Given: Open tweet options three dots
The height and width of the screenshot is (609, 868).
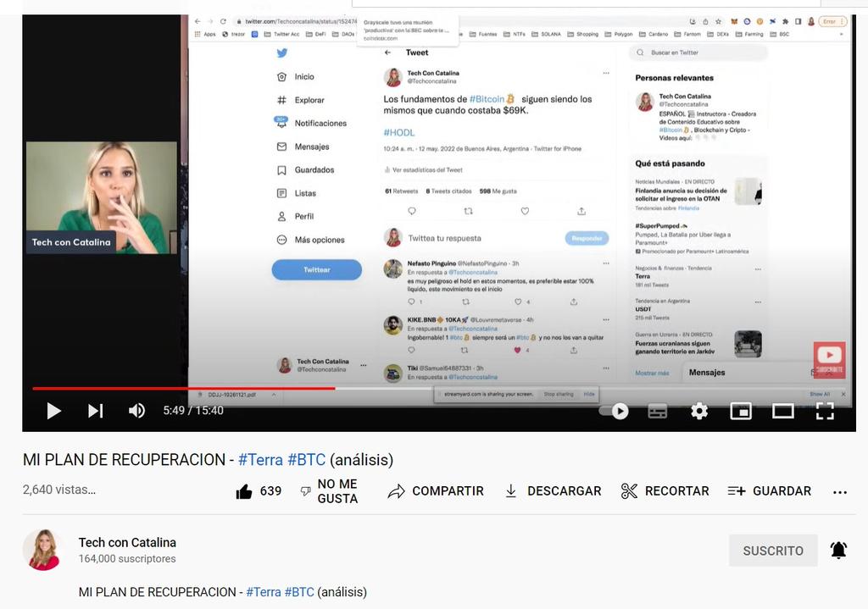Looking at the screenshot, I should pyautogui.click(x=606, y=73).
